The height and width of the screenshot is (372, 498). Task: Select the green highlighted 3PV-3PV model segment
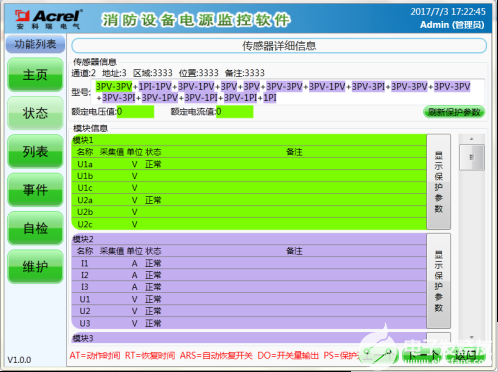114,87
